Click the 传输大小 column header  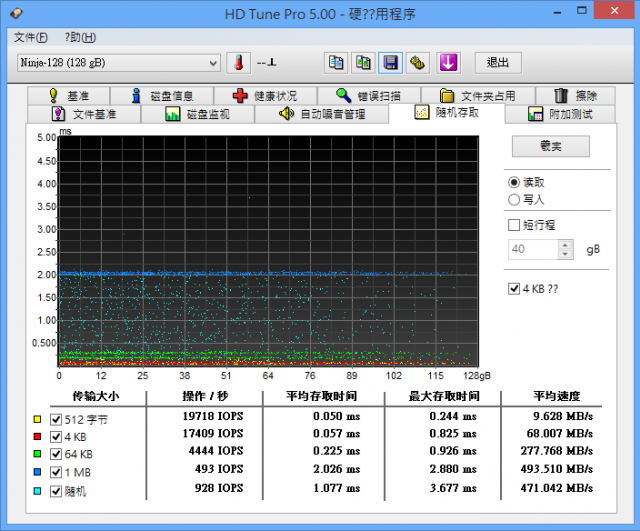96,396
